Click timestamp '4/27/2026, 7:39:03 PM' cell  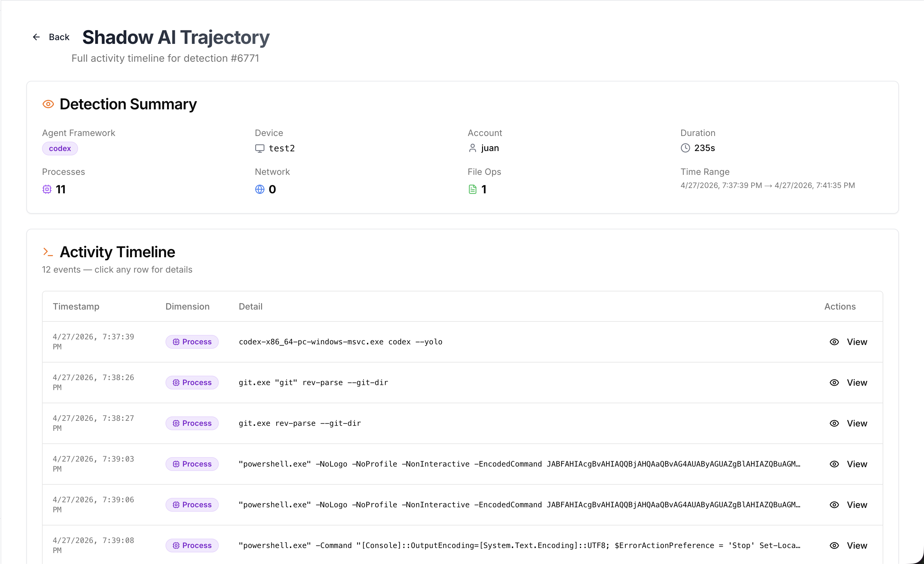click(93, 464)
